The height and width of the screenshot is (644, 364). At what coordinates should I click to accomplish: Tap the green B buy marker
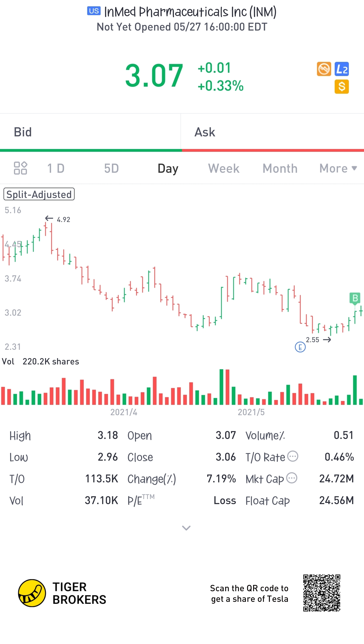point(355,298)
